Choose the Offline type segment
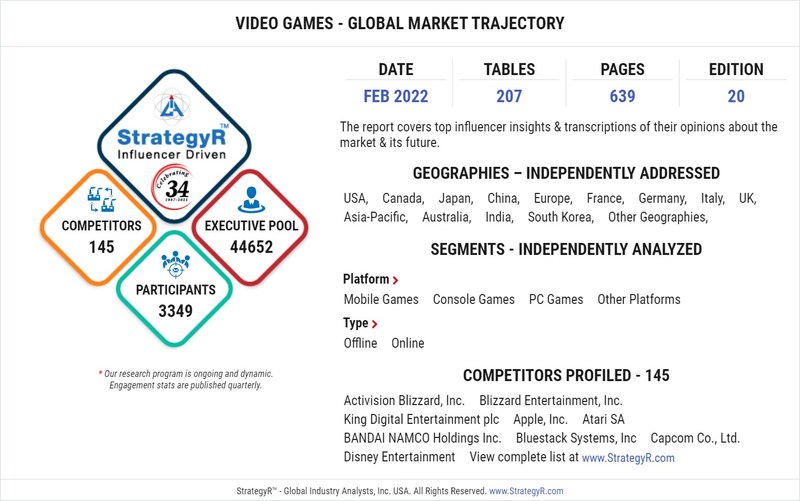Image resolution: width=800 pixels, height=501 pixels. pos(360,343)
